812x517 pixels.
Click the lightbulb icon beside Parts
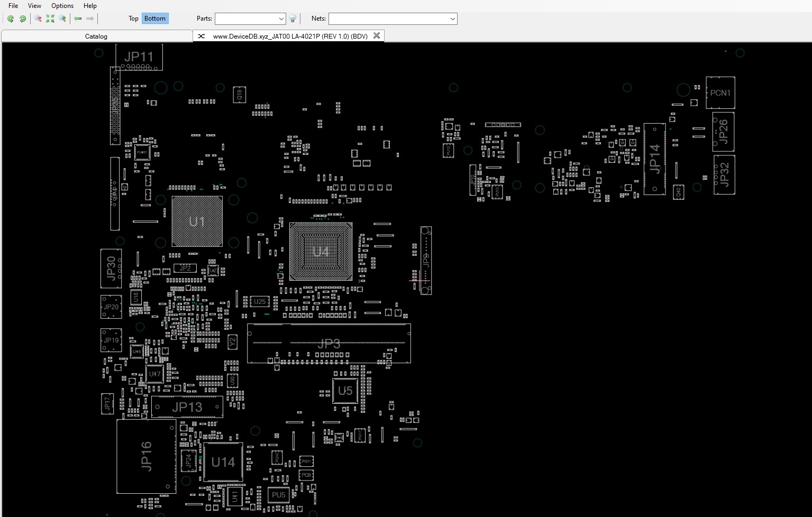293,19
